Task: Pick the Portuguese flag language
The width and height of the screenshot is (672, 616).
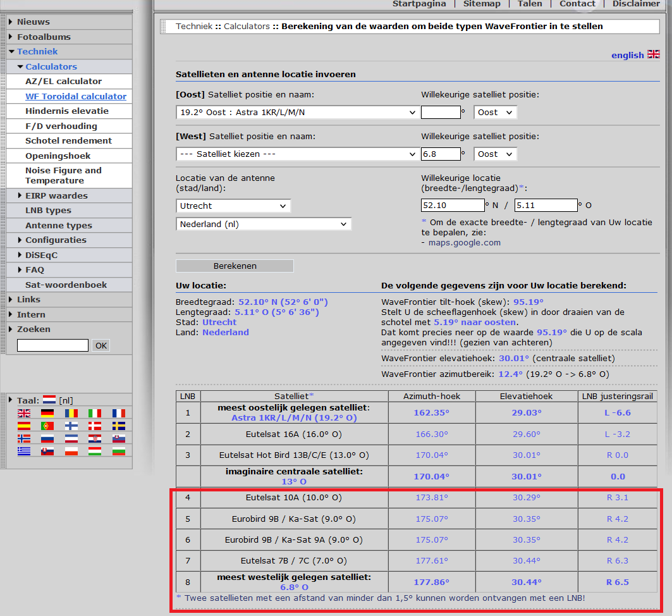Action: (47, 426)
